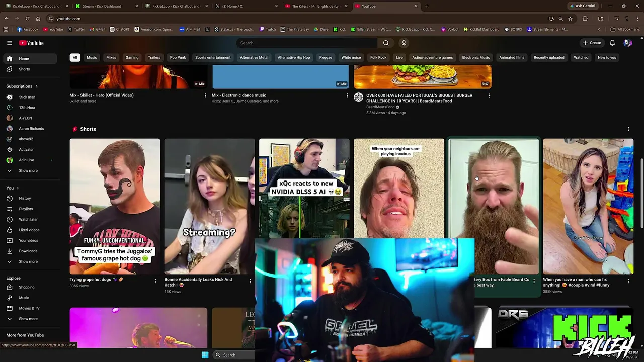
Task: Play the man who can fix anything short
Action: (588, 206)
